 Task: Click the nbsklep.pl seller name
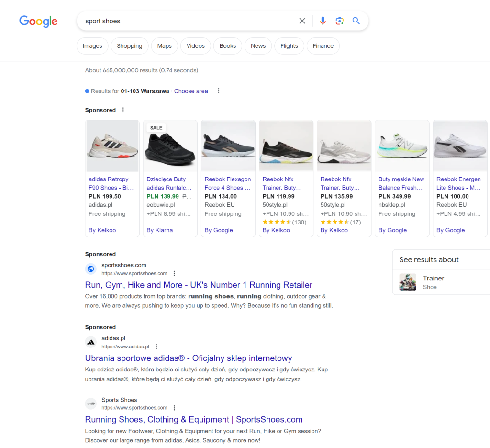tap(392, 205)
